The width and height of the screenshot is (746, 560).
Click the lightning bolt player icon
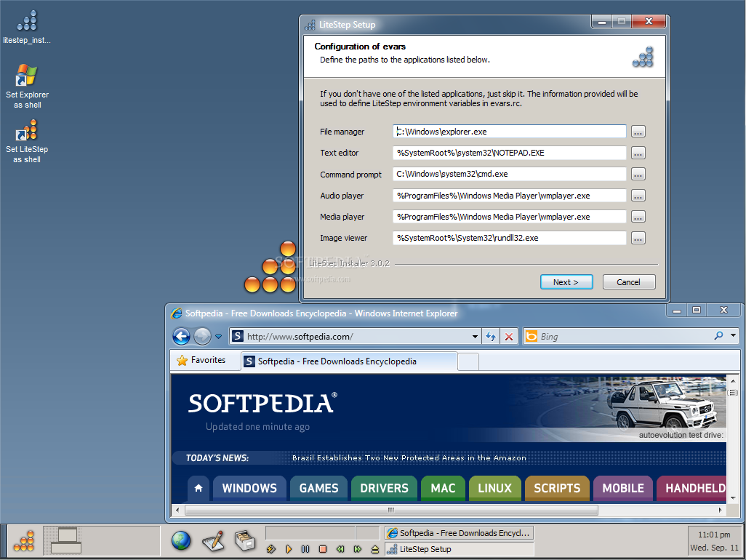pyautogui.click(x=271, y=549)
